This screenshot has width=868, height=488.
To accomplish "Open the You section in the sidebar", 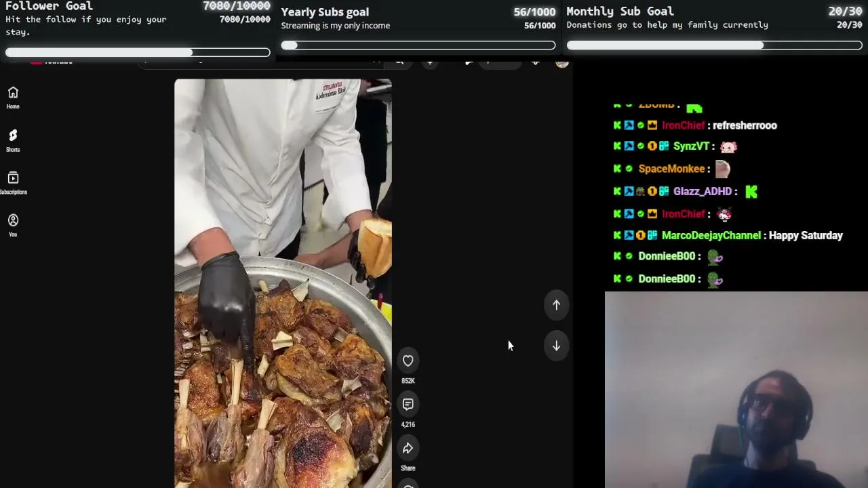I will [x=13, y=225].
